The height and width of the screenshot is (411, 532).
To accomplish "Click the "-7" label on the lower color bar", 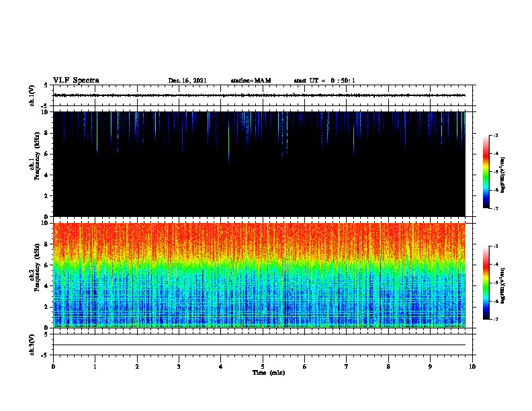I will coord(496,320).
